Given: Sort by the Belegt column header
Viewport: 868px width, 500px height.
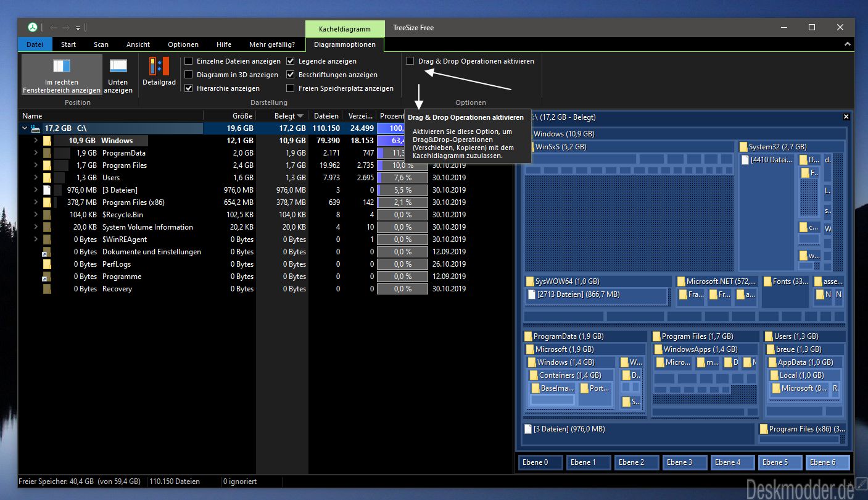Looking at the screenshot, I should pos(283,115).
